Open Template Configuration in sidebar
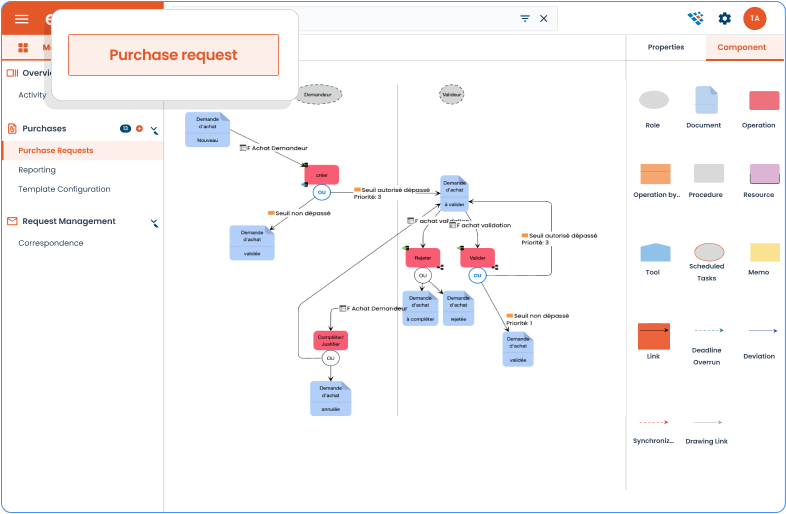The height and width of the screenshot is (514, 786). point(64,189)
